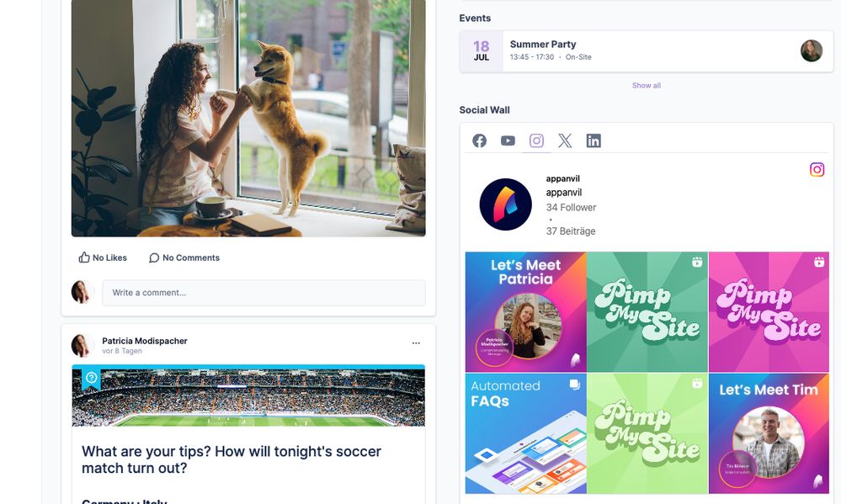Open the Let's Meet Tim Instagram post
This screenshot has height=504, width=841.
point(769,433)
